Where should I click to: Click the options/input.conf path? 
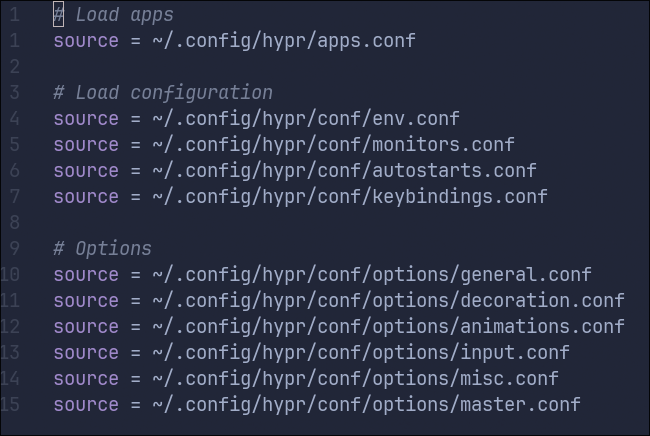tap(360, 353)
